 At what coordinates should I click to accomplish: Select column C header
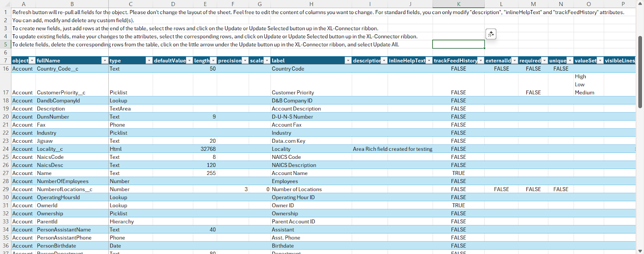coord(130,4)
